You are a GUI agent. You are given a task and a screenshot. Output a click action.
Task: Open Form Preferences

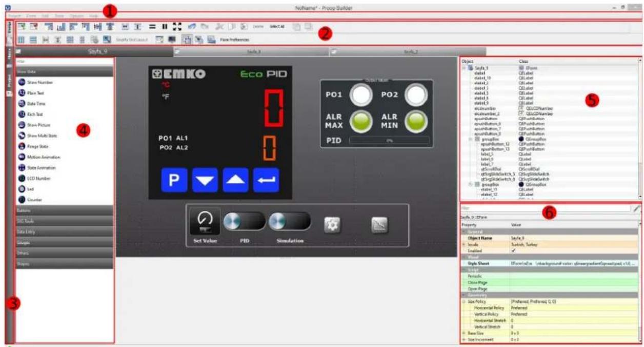tap(235, 40)
